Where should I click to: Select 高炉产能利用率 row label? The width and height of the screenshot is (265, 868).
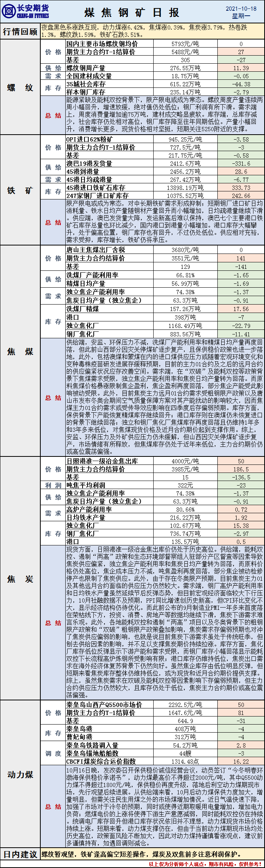89,509
